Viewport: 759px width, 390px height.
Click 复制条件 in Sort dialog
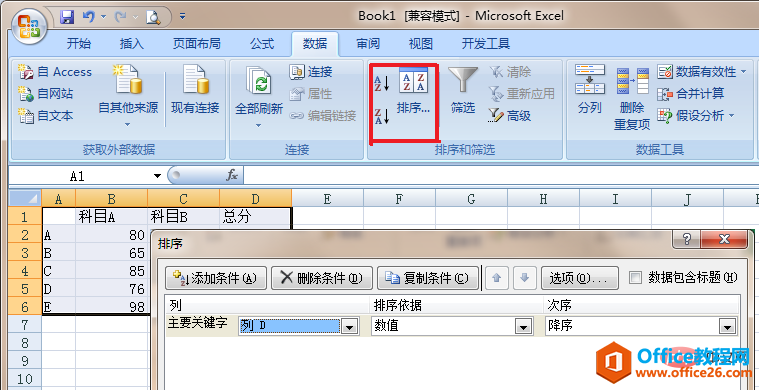coord(427,278)
